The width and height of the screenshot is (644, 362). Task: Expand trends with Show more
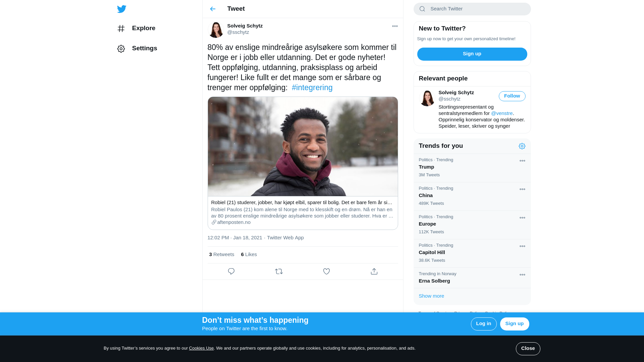(x=431, y=296)
